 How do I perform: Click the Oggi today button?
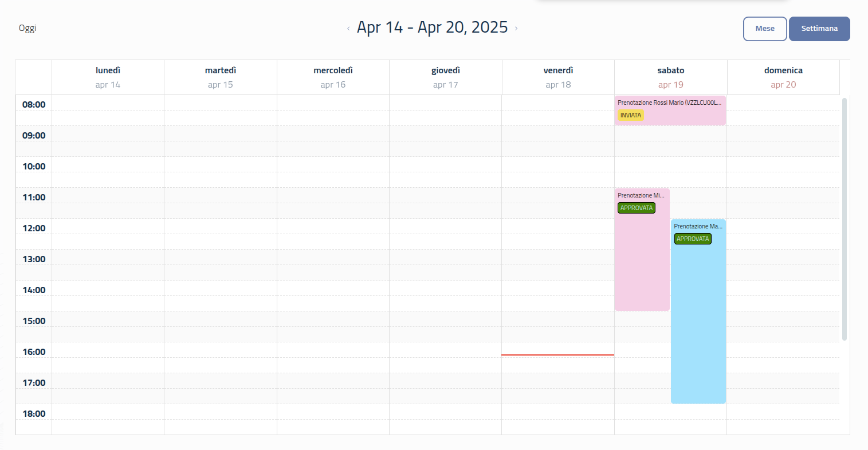click(28, 28)
